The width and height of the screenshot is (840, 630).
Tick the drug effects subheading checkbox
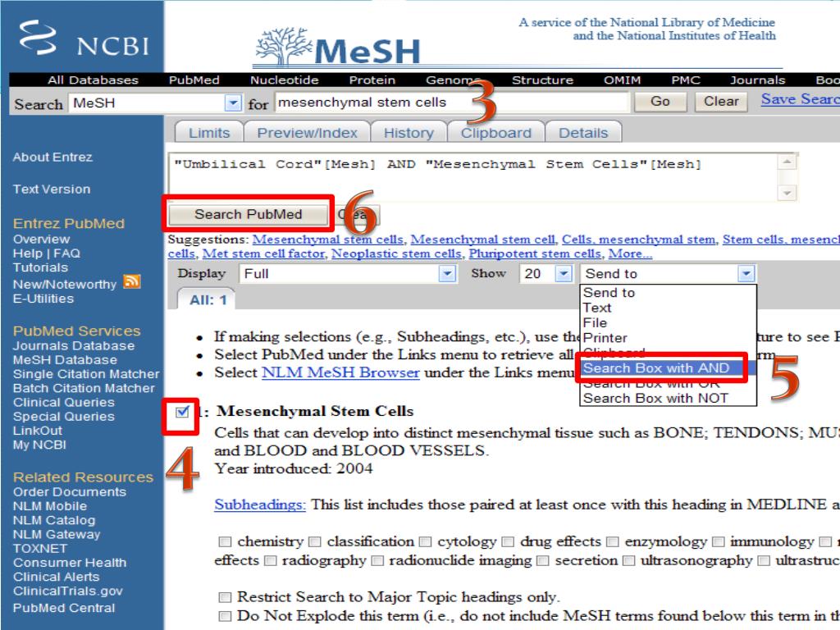[508, 542]
